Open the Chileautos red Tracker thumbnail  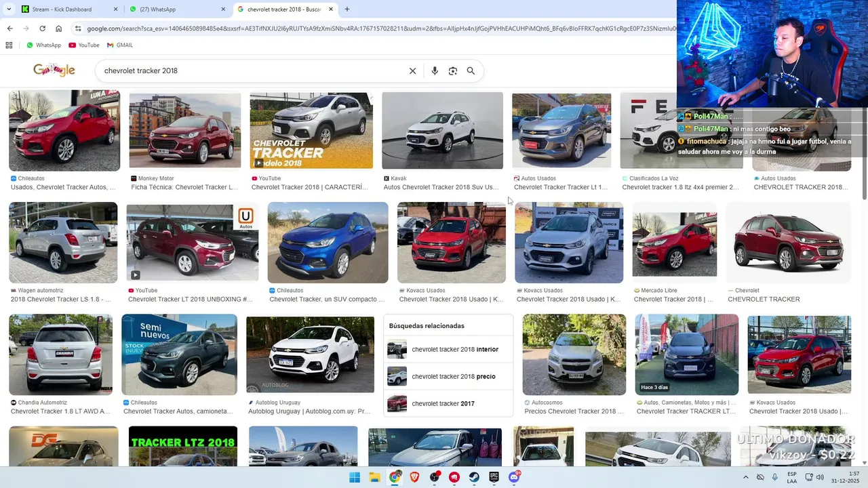point(64,131)
